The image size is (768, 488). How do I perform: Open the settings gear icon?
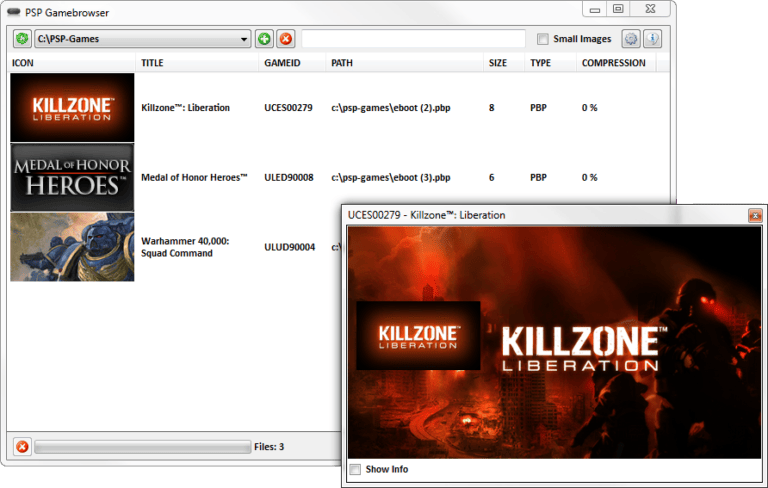tap(631, 39)
